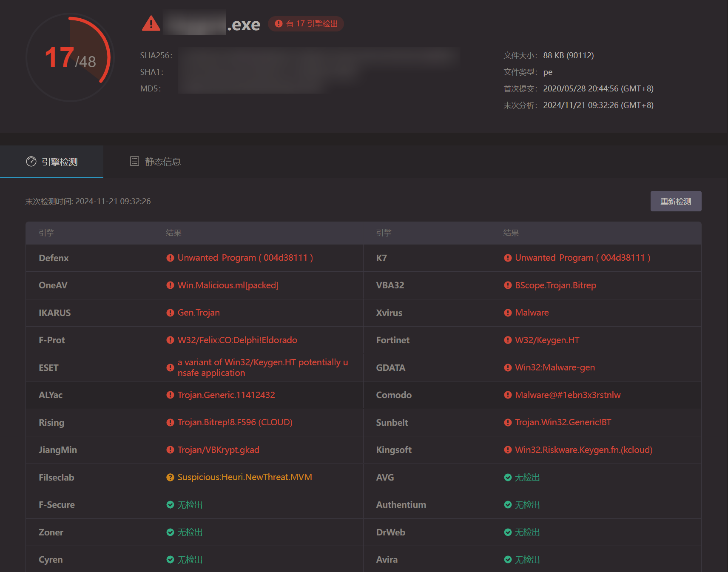This screenshot has height=572, width=728.
Task: Click the Malware@#1ebn3x3rstnlw Comodo result
Action: click(568, 395)
